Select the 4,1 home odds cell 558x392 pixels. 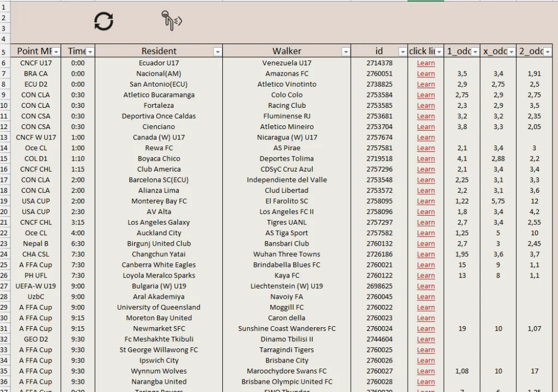(x=462, y=158)
